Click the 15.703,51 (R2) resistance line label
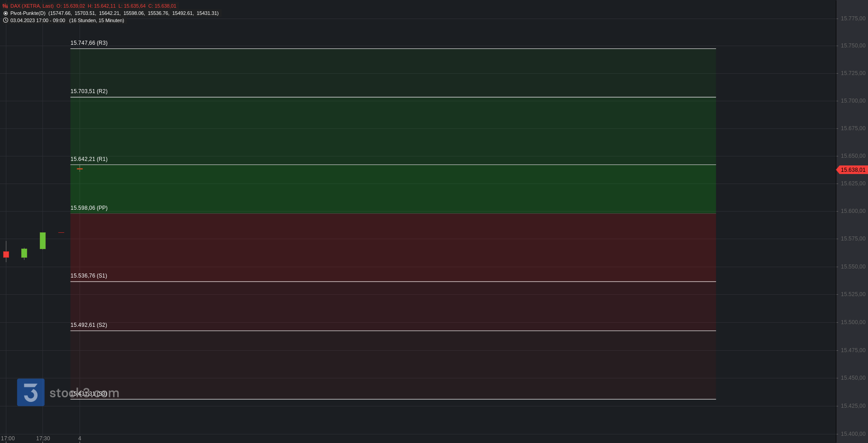This screenshot has width=868, height=443. [x=89, y=91]
